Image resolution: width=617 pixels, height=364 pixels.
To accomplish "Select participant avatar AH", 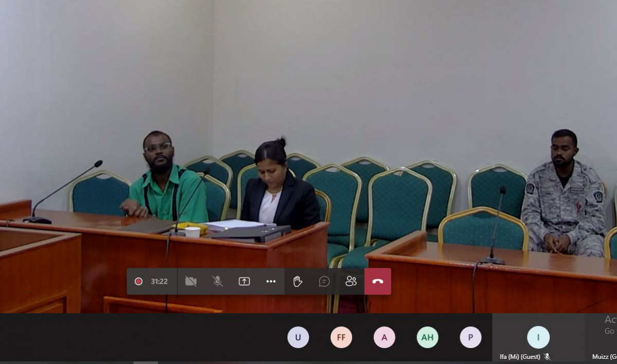I will 428,337.
